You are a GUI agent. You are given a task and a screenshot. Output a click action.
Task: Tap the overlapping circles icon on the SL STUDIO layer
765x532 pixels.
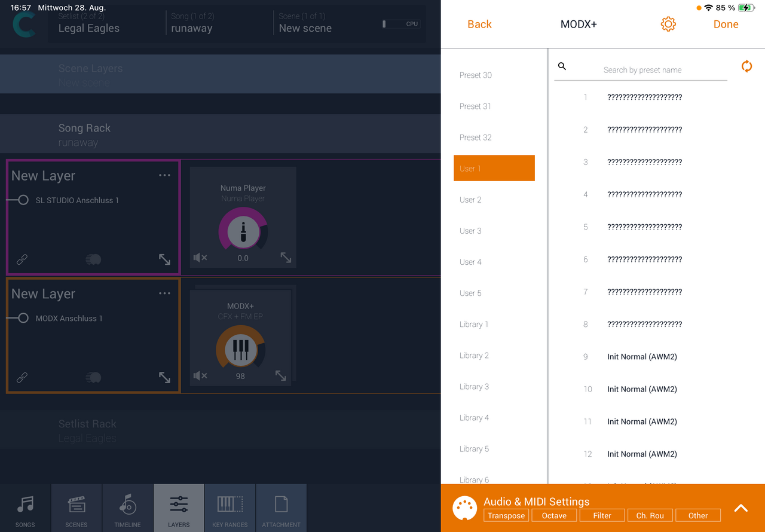coord(93,259)
